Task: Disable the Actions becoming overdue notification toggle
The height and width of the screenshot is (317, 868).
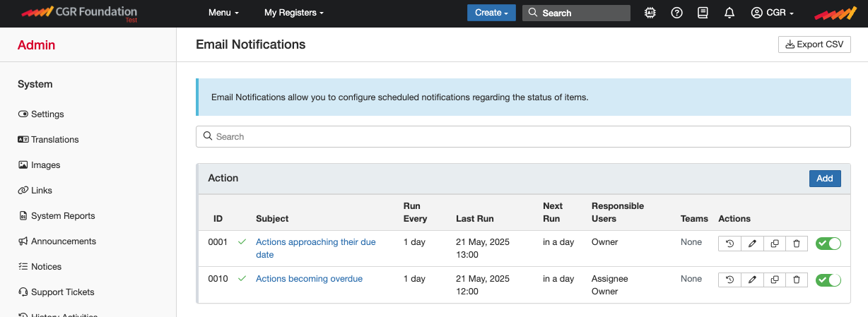Action: pyautogui.click(x=828, y=280)
